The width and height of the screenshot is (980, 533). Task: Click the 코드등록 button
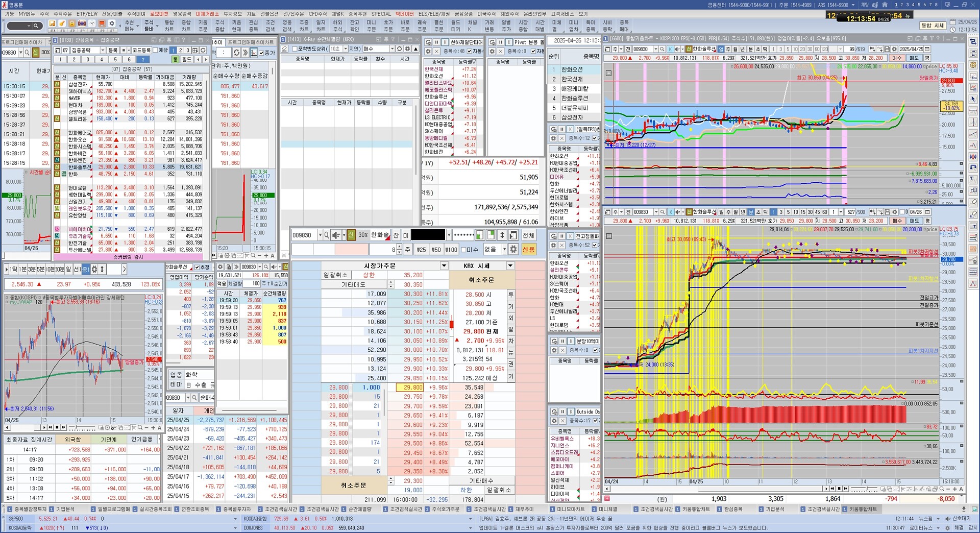pyautogui.click(x=141, y=50)
